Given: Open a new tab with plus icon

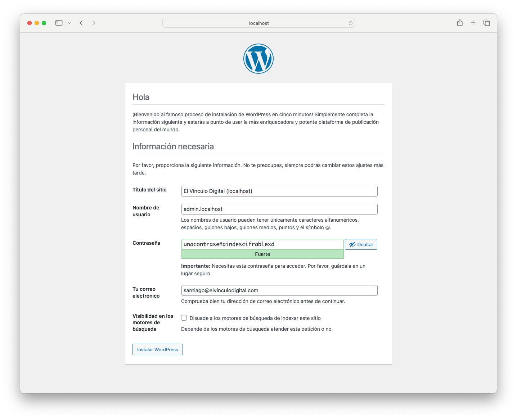Looking at the screenshot, I should pos(473,23).
